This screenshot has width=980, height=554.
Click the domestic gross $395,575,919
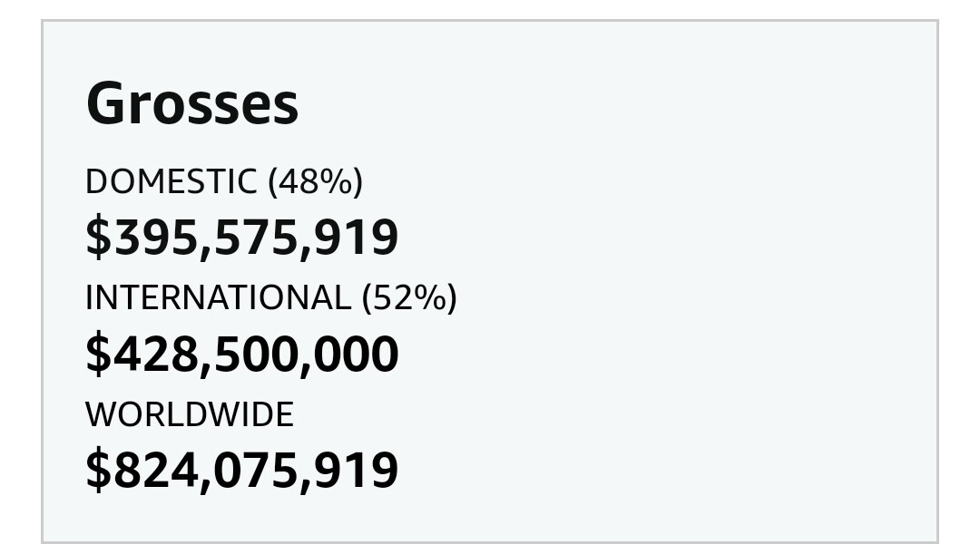[x=242, y=238]
